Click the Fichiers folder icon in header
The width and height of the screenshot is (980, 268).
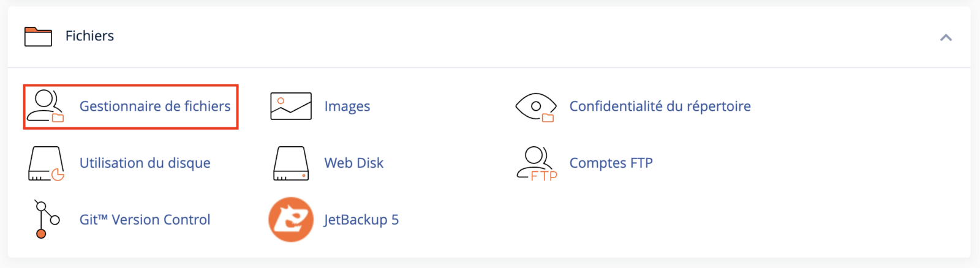38,36
